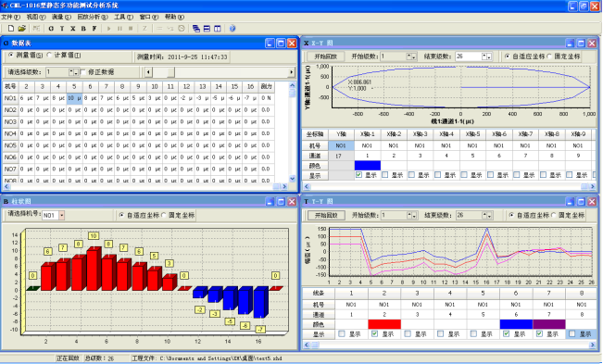Tile windows horizontally using toolbar icon
The image size is (603, 364).
tap(207, 28)
